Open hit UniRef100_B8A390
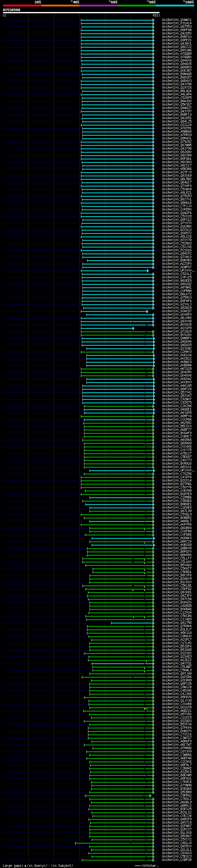The height and width of the screenshot is (868, 197). [x=176, y=101]
